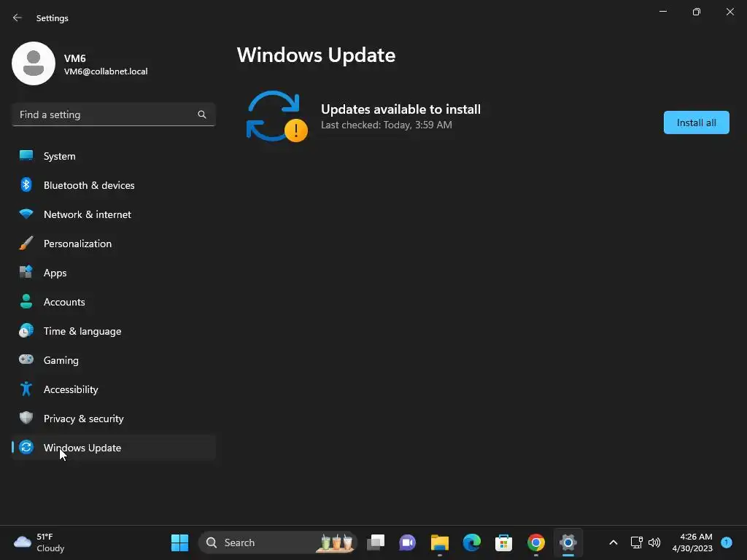Screen dimensions: 747x560
Task: Click the search magnifier in Find a setting
Action: 202,114
